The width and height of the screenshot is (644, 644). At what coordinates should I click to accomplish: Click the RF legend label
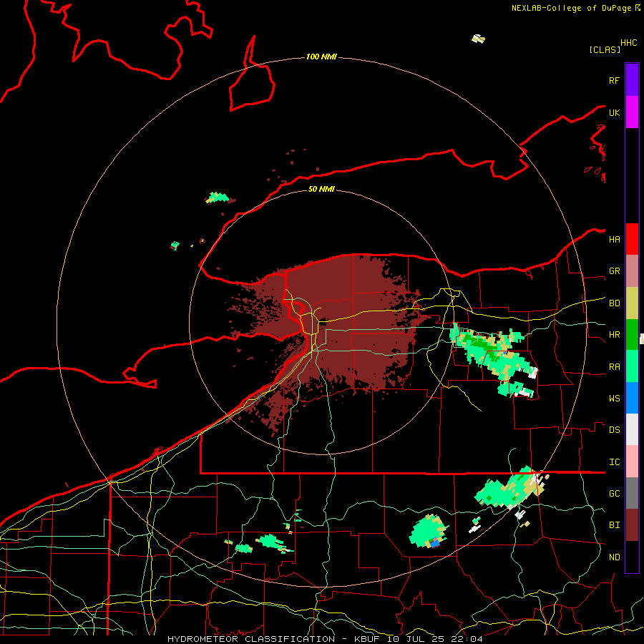point(614,81)
